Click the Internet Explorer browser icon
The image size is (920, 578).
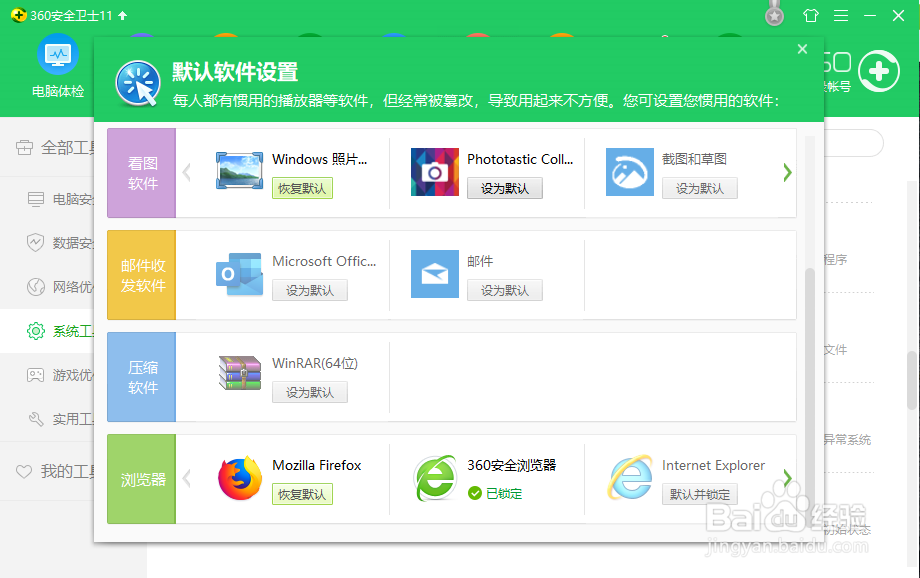click(629, 477)
